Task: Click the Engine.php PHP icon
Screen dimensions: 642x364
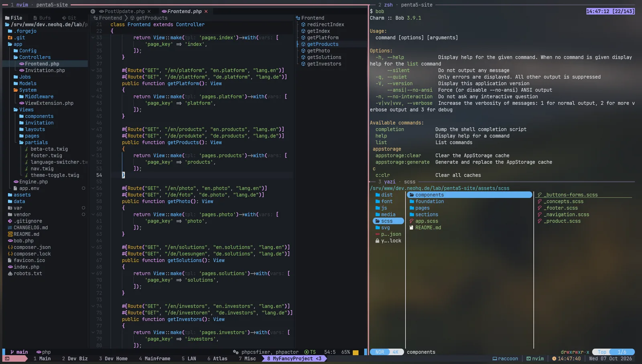Action: pyautogui.click(x=16, y=182)
